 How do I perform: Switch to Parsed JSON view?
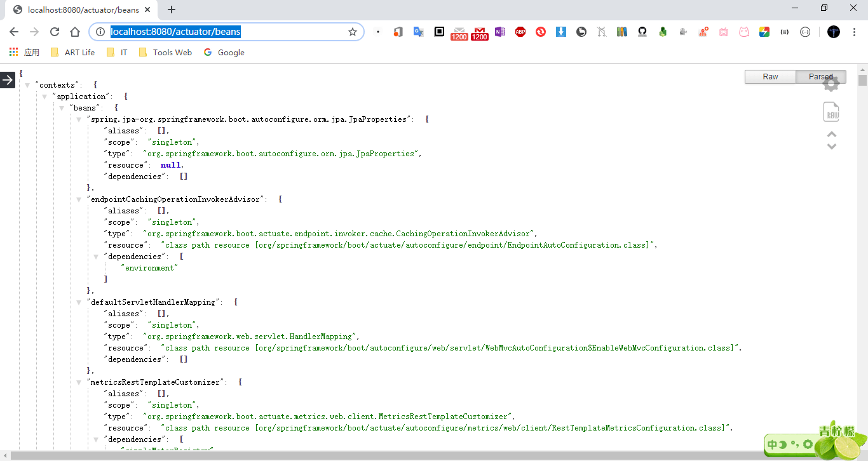[x=821, y=77]
